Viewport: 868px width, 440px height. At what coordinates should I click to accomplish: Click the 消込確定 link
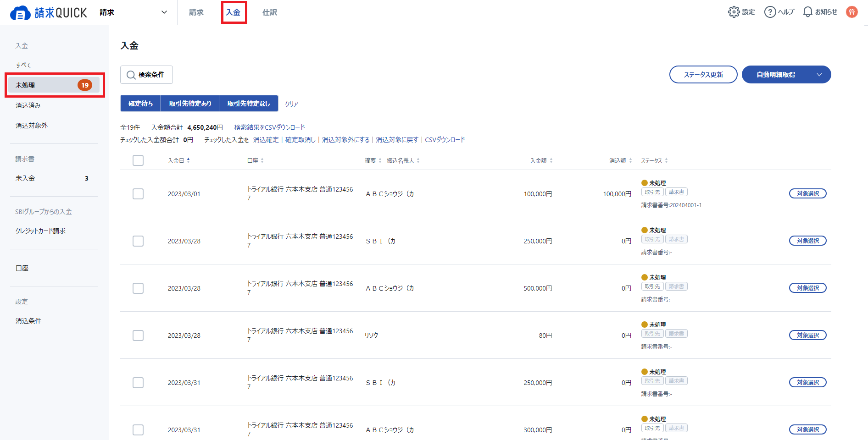[x=266, y=140]
